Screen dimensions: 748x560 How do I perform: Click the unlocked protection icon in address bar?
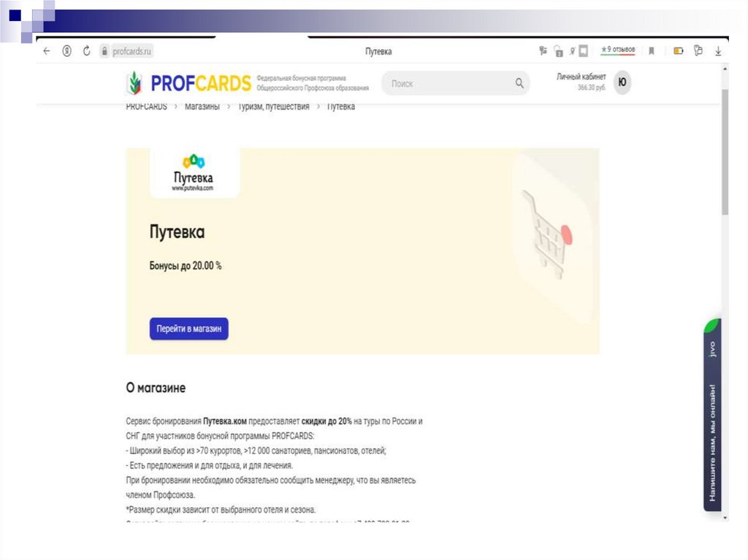point(558,51)
